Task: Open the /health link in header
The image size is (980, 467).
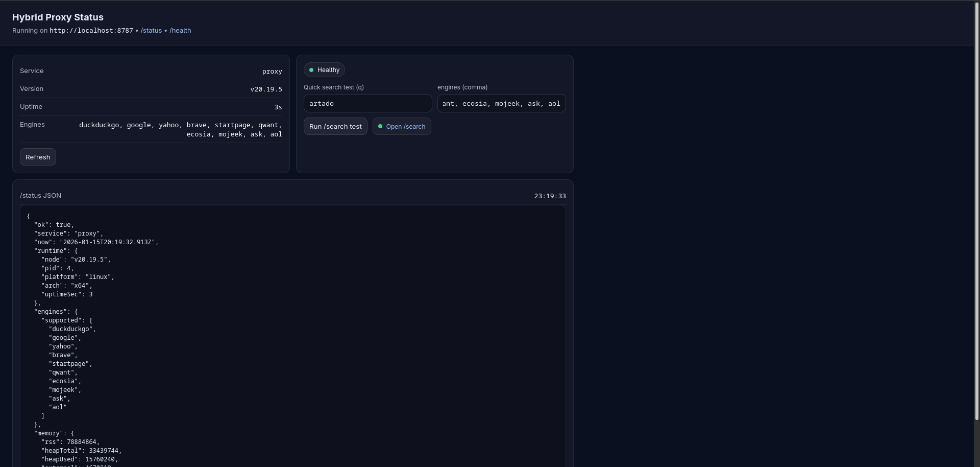Action: (180, 31)
